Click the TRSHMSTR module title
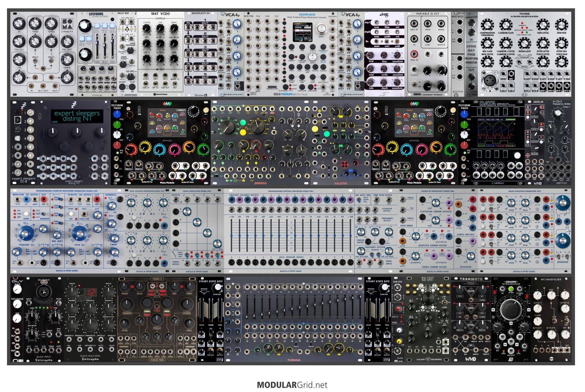Image resolution: width=585 pixels, height=392 pixels. click(x=471, y=279)
